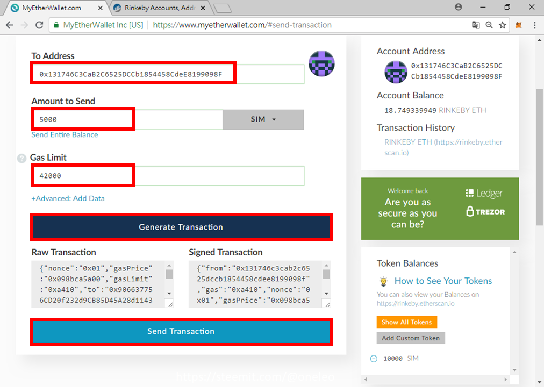544x392 pixels.
Task: Bookmark this page with the star icon
Action: tap(503, 25)
